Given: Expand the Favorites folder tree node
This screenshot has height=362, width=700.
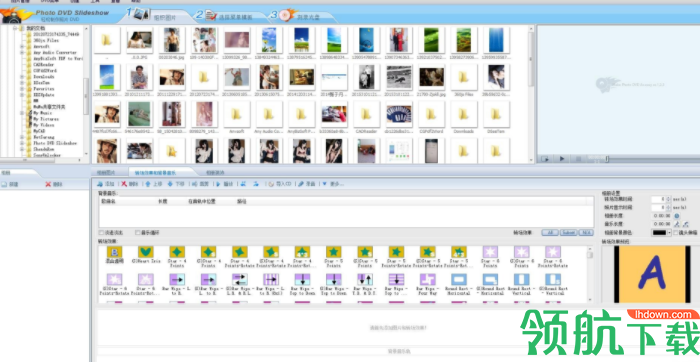Looking at the screenshot, I should (22, 89).
